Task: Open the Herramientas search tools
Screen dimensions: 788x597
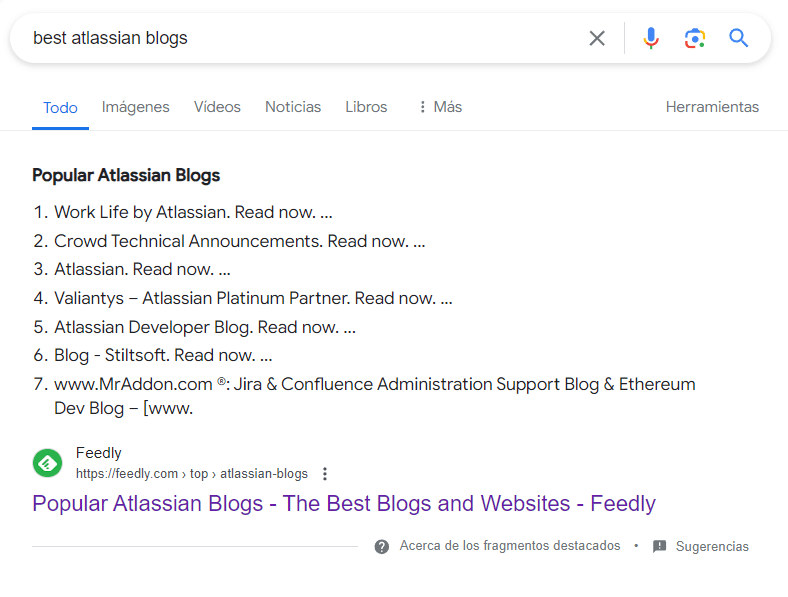Action: (x=712, y=107)
